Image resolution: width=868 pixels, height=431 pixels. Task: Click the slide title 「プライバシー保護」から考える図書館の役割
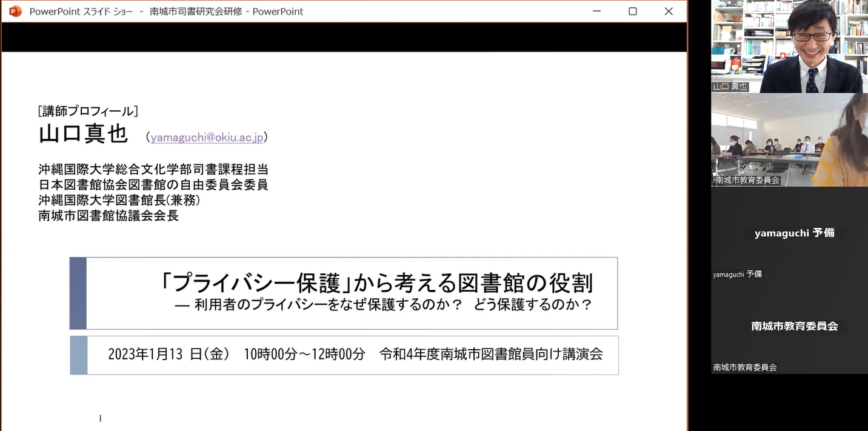pos(377,282)
